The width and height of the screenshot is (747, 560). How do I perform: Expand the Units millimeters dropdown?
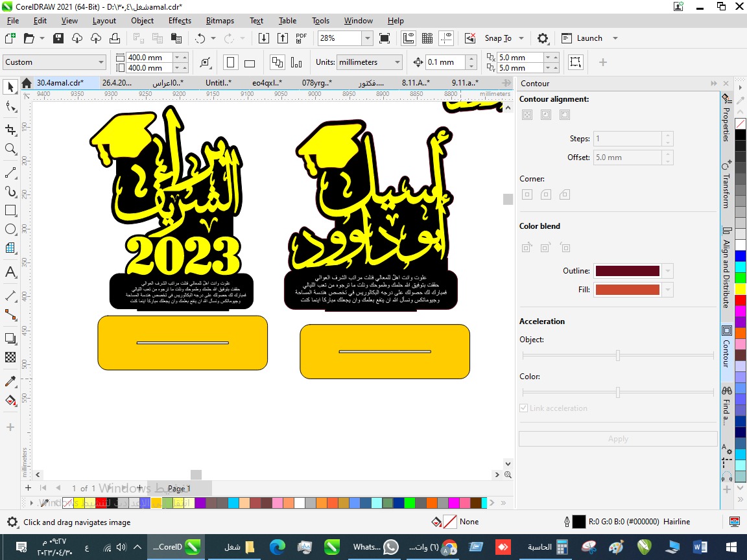tap(397, 62)
